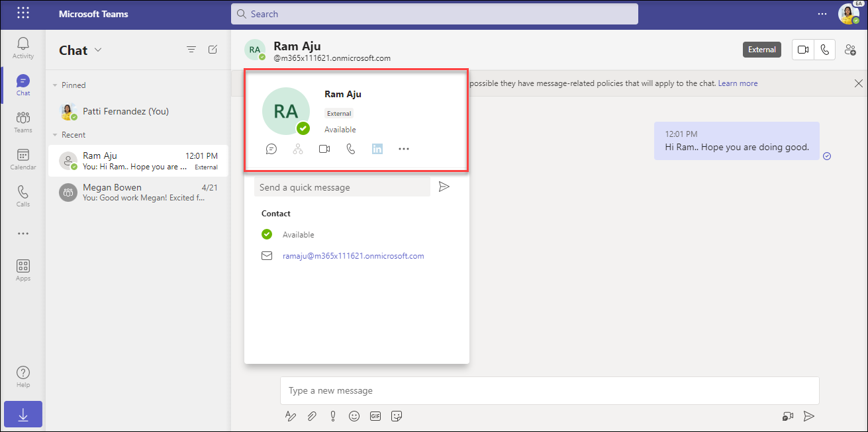The height and width of the screenshot is (432, 868).
Task: Attach a file using the paperclip icon
Action: 311,416
